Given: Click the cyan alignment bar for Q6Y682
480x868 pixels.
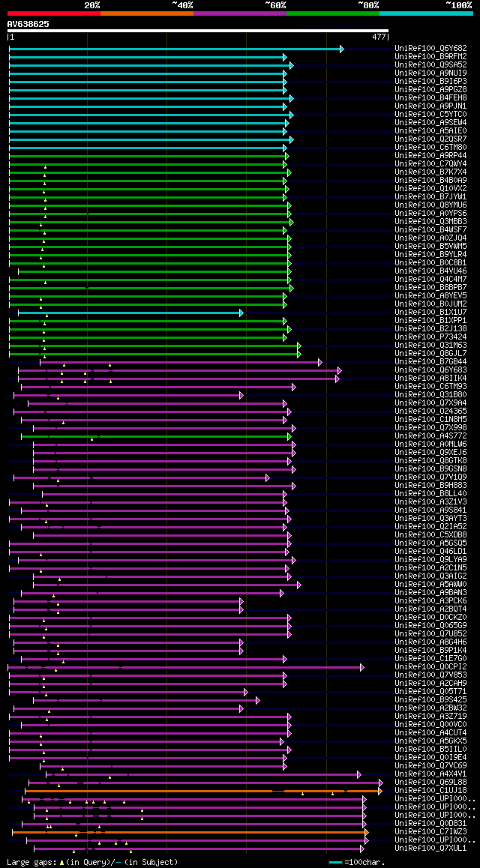Looking at the screenshot, I should [176, 49].
